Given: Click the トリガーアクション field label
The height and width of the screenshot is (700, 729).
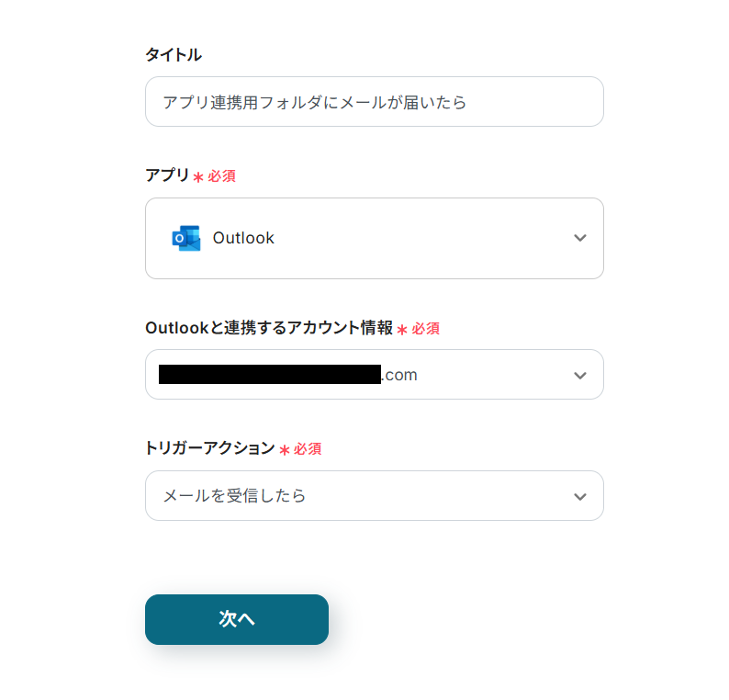Looking at the screenshot, I should pyautogui.click(x=209, y=448).
